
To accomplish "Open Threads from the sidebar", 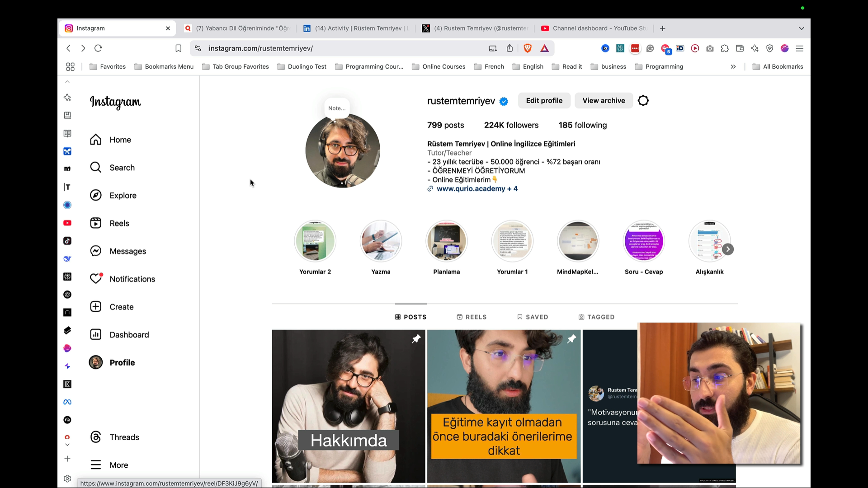I will coord(115,437).
